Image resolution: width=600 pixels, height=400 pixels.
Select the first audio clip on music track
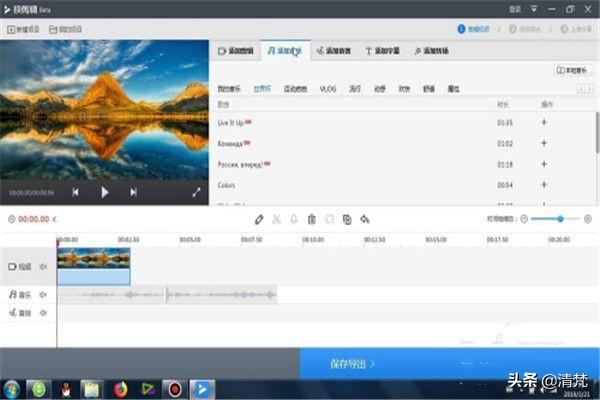111,294
